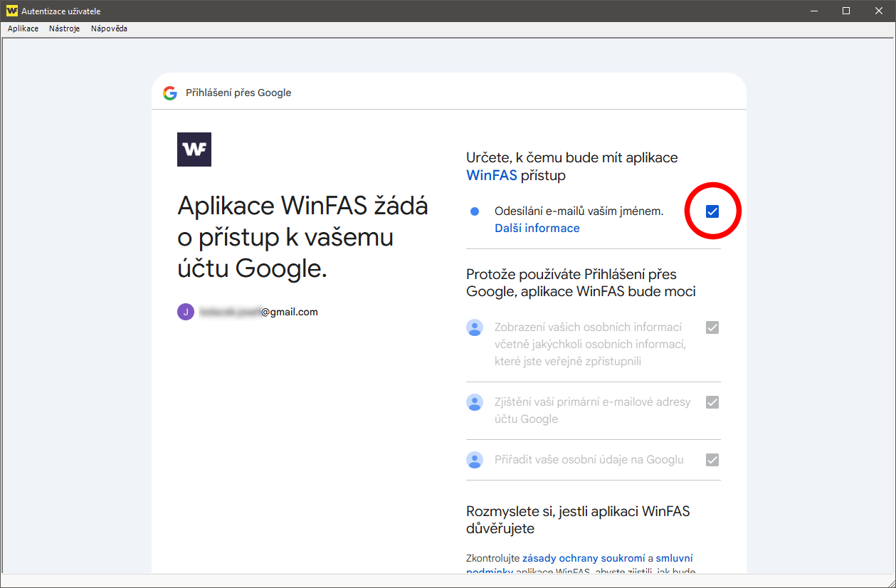Click the blue dot beside Odesílání e-mailů
896x588 pixels.
point(475,211)
